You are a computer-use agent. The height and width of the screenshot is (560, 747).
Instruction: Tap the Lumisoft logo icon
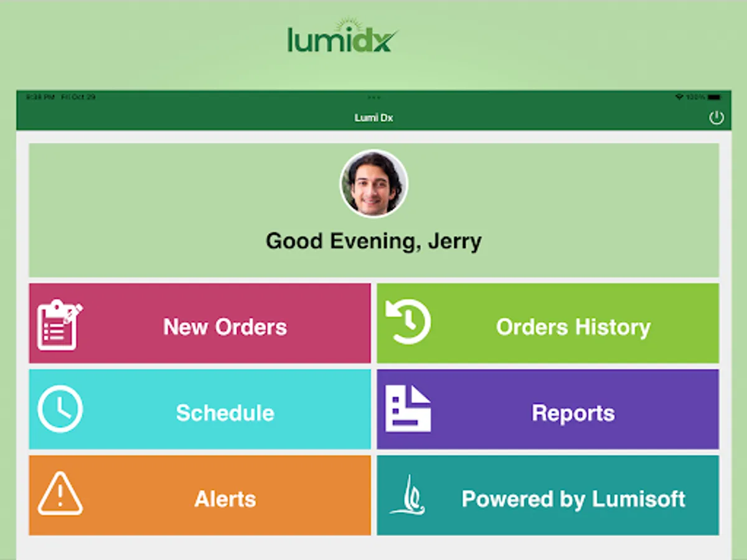pos(408,495)
